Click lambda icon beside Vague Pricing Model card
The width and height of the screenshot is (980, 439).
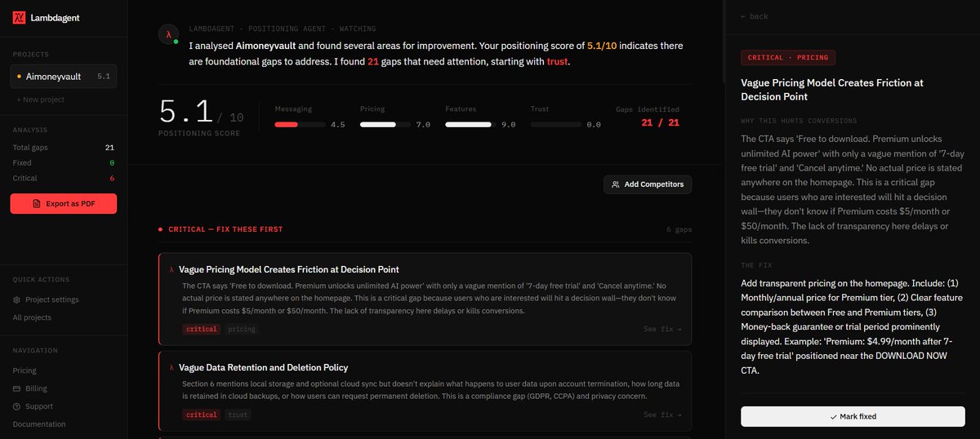pyautogui.click(x=171, y=269)
